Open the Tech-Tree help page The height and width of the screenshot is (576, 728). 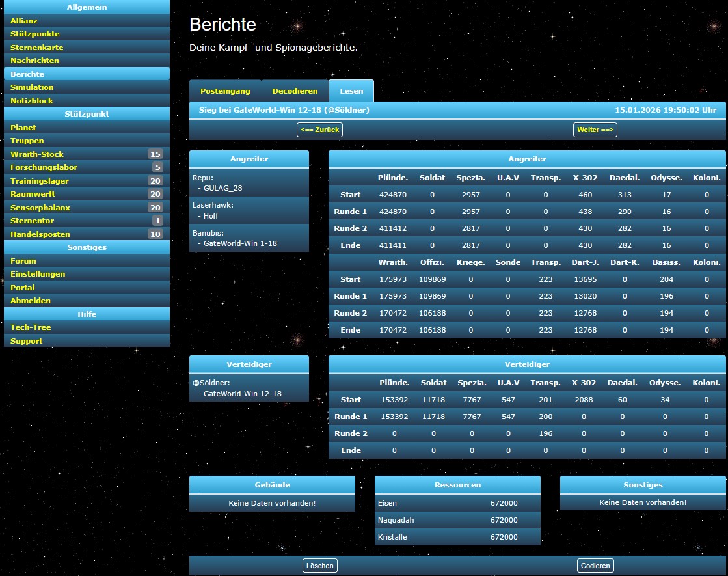pos(31,327)
